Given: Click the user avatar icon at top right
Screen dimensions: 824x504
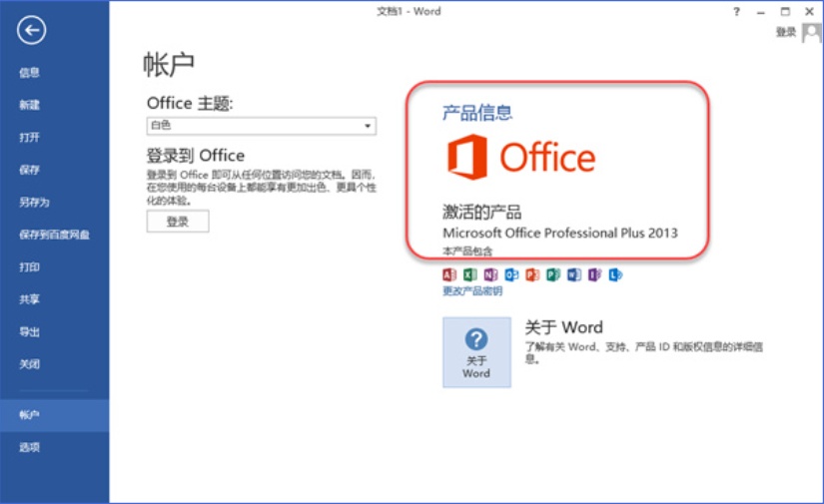Looking at the screenshot, I should (x=811, y=33).
